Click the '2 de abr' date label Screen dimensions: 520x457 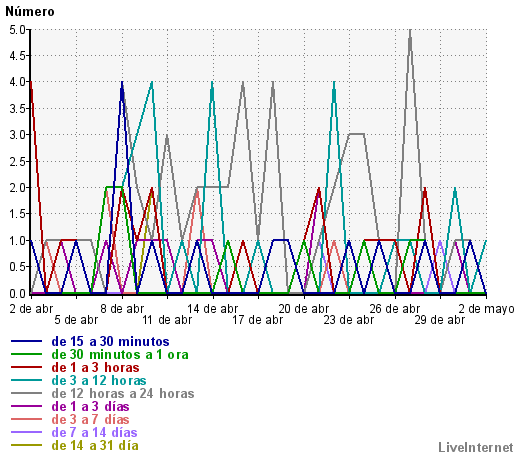click(x=31, y=309)
